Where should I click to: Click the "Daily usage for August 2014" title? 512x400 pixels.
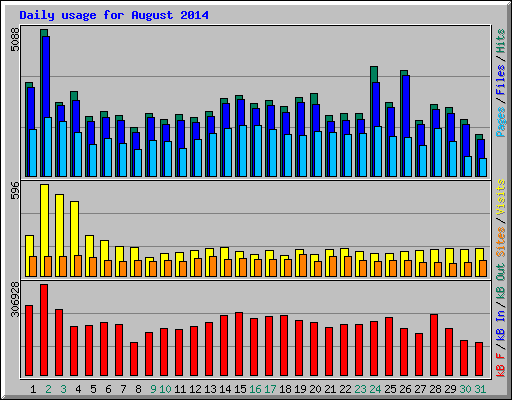tap(114, 15)
